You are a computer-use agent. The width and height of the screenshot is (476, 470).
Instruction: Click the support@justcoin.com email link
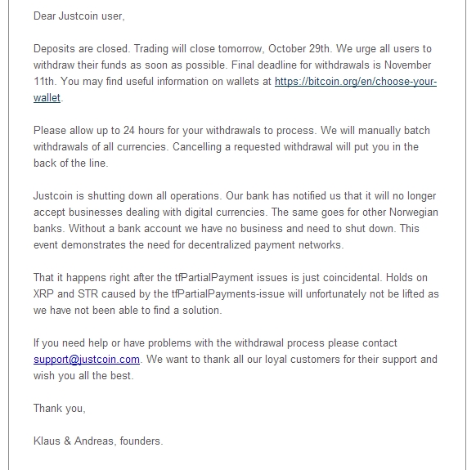coord(87,360)
